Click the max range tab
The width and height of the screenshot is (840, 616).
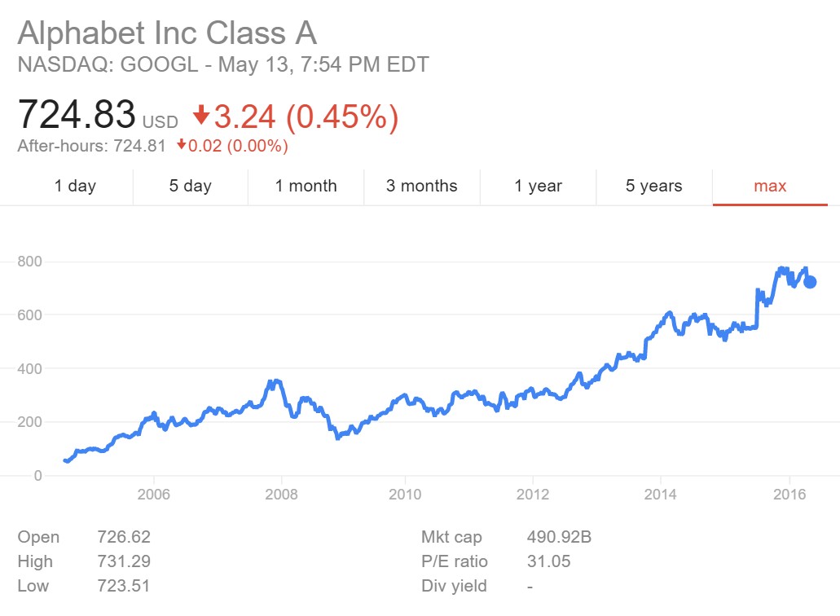coord(770,186)
